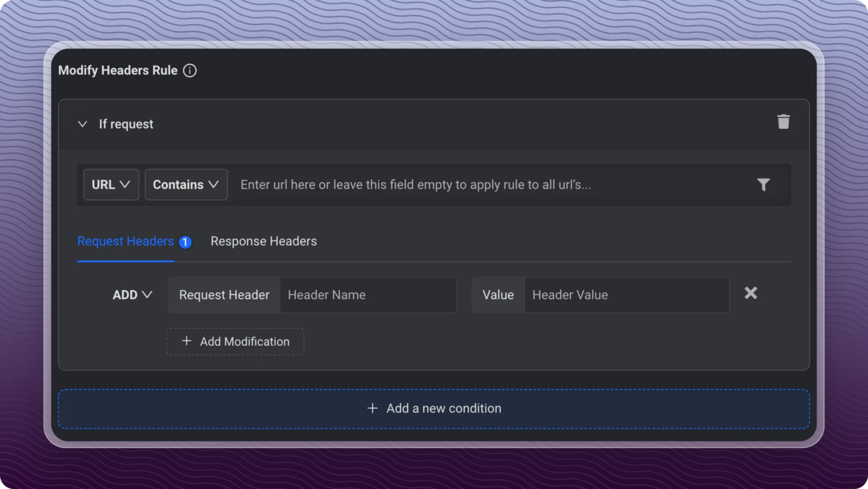The image size is (868, 489).
Task: Click the Header Name input field
Action: (367, 295)
